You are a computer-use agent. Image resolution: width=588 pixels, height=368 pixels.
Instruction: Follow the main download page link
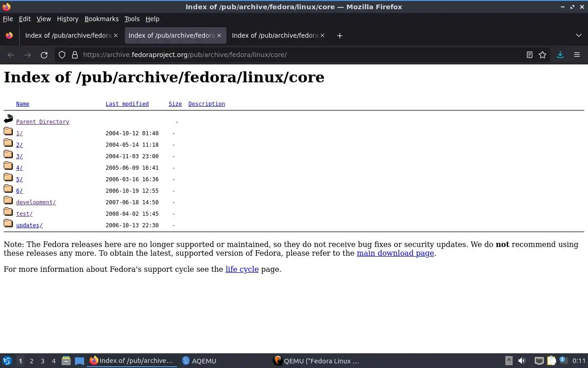(x=396, y=253)
